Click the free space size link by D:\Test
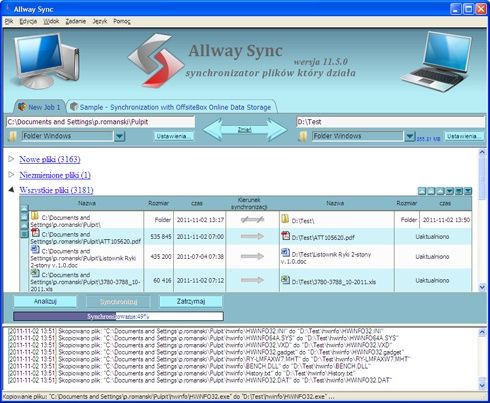Image resolution: width=490 pixels, height=403 pixels. point(428,139)
